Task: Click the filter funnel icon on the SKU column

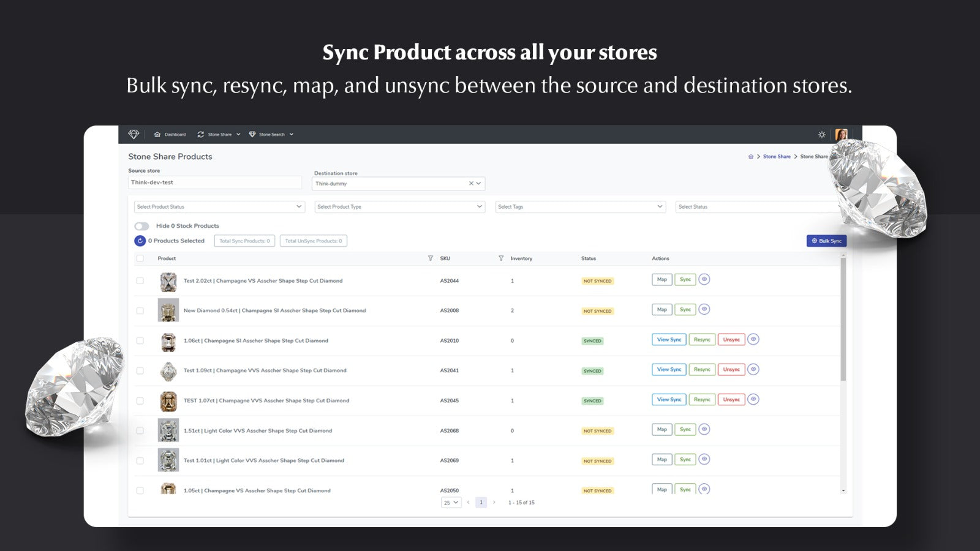Action: [500, 258]
